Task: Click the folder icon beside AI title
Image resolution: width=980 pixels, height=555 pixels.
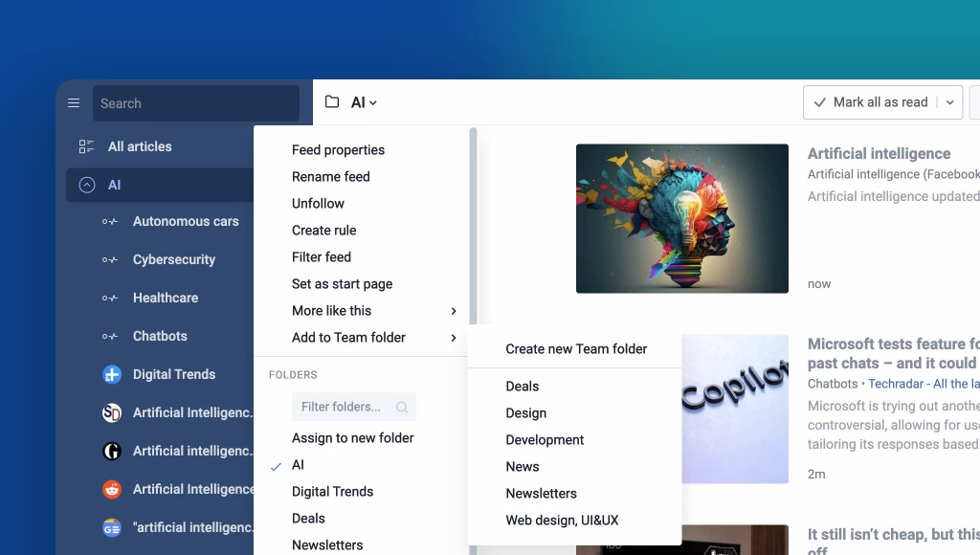Action: click(x=332, y=102)
